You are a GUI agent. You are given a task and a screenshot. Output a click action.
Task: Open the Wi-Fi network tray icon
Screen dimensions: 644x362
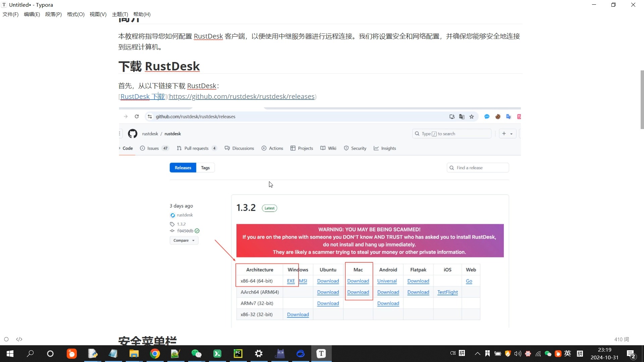tap(538, 354)
